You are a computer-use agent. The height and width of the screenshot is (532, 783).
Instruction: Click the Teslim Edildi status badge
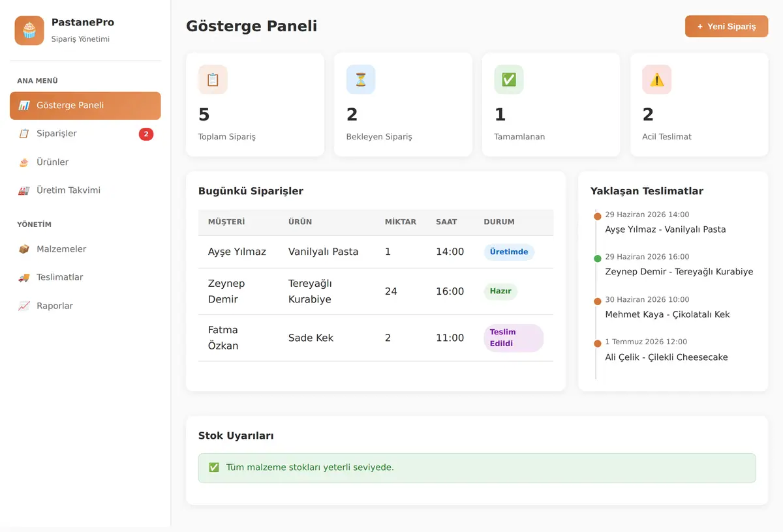pyautogui.click(x=514, y=338)
